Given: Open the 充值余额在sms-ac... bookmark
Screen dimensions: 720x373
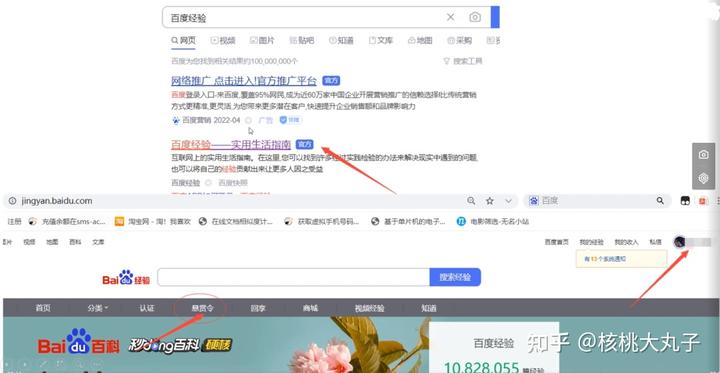Looking at the screenshot, I should tap(67, 221).
